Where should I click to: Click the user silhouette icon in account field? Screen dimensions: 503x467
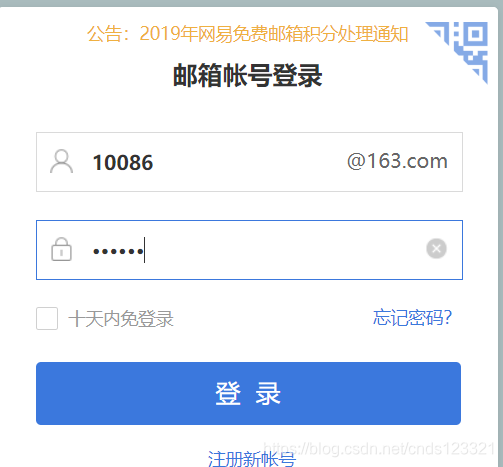tap(61, 162)
